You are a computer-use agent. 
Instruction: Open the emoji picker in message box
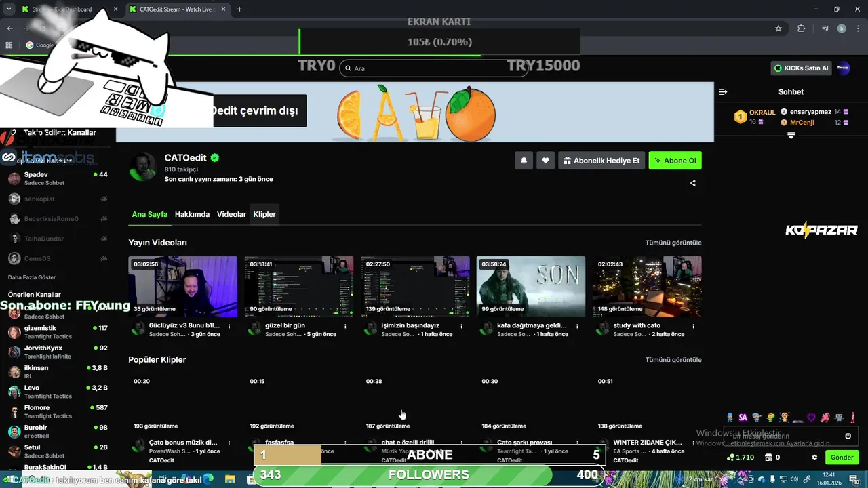848,436
